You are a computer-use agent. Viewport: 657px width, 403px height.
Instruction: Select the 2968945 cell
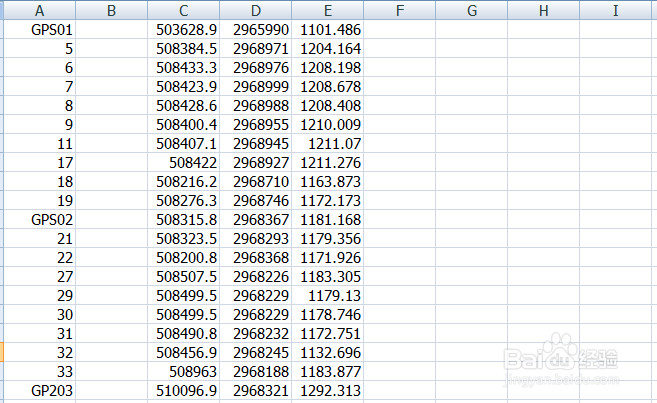point(256,143)
